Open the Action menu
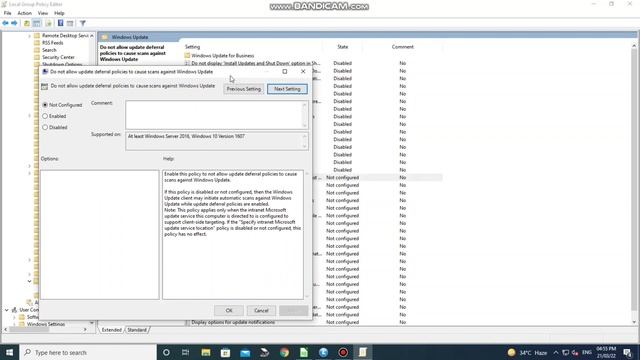The width and height of the screenshot is (640, 360). tap(24, 13)
